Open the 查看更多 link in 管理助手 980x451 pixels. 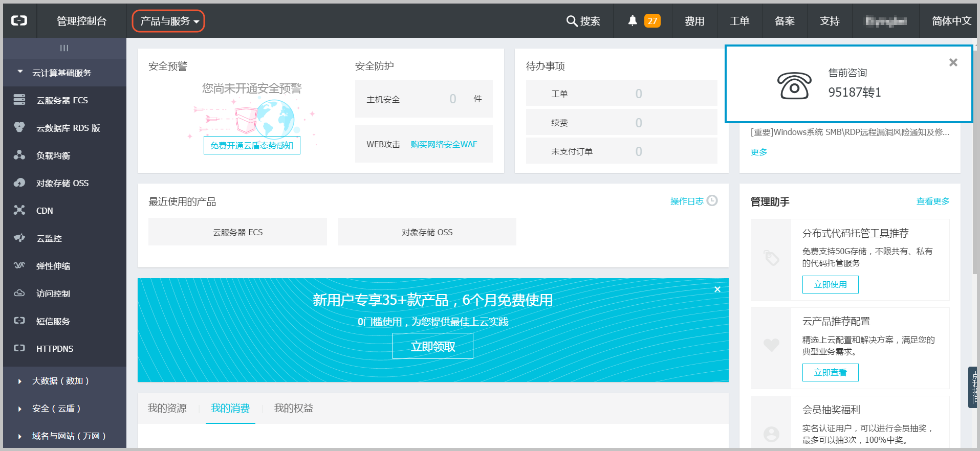tap(932, 201)
